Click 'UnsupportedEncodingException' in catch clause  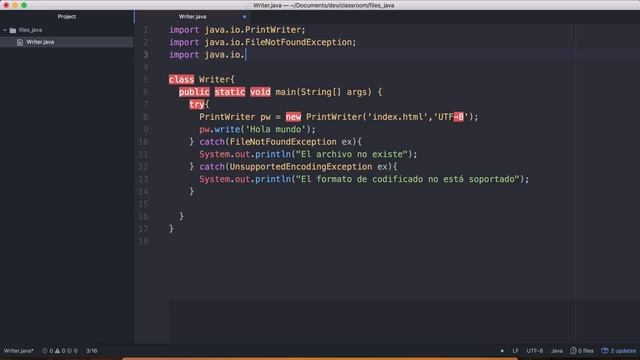point(301,167)
